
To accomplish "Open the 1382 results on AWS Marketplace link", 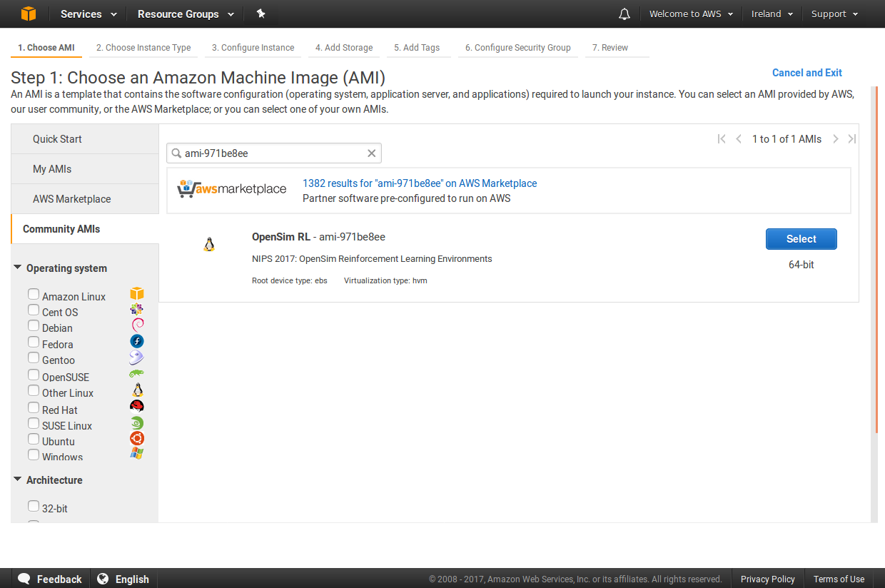I will pyautogui.click(x=420, y=183).
